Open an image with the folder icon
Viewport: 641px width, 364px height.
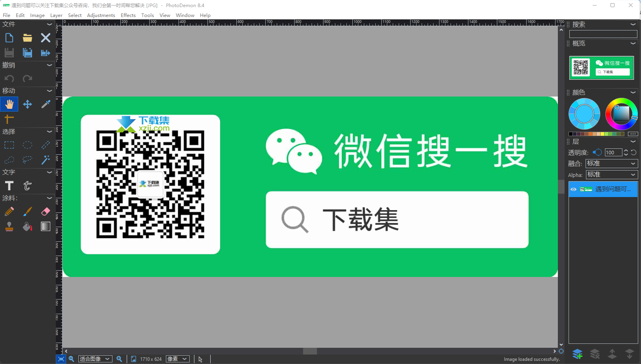click(x=27, y=38)
